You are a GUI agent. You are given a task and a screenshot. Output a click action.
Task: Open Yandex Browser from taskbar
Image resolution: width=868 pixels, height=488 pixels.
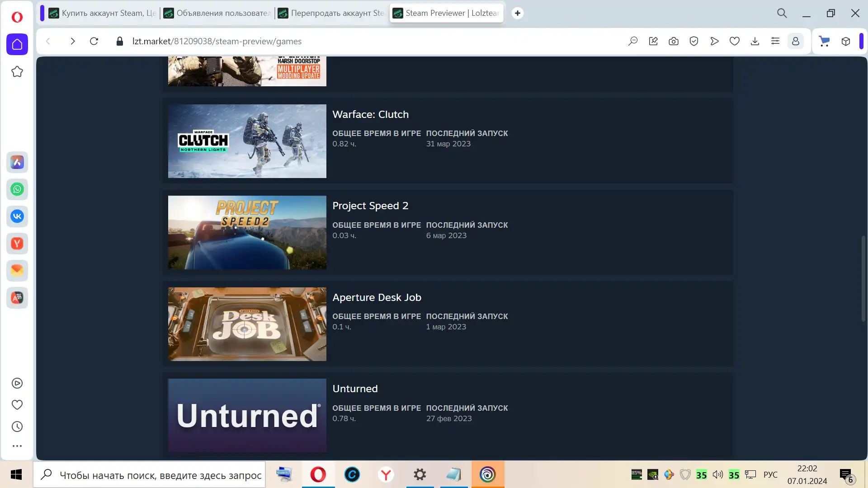[386, 474]
